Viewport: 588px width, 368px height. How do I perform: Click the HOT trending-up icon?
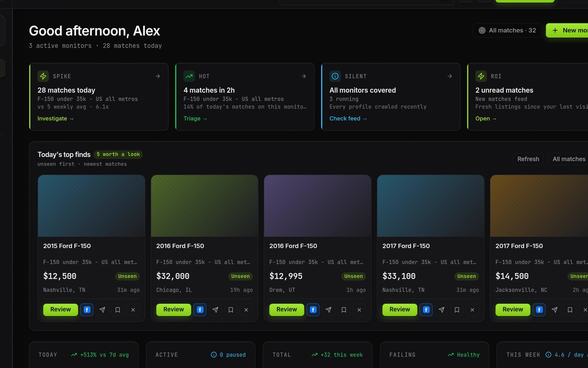click(x=189, y=76)
